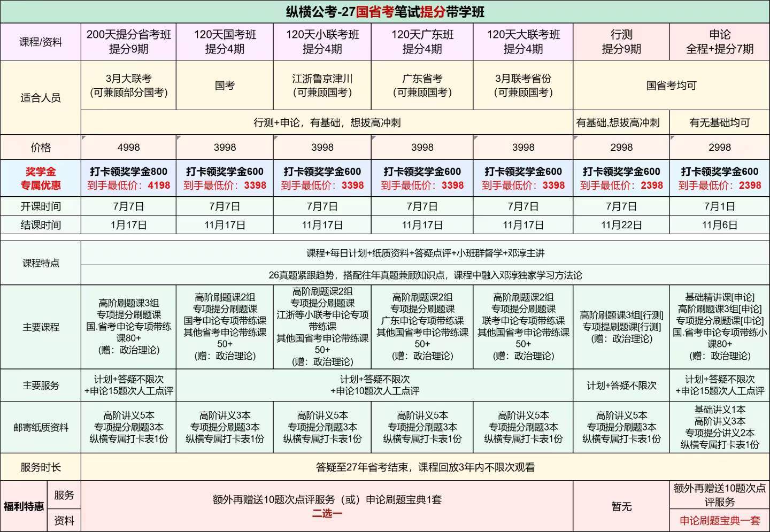Click the 主要服务 row label
Screen dimensions: 770x532
pos(41,385)
